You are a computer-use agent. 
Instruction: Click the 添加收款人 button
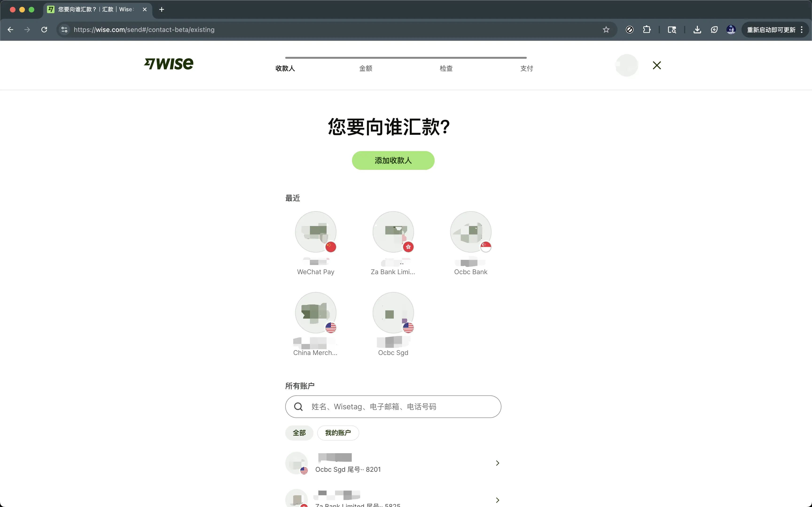393,160
